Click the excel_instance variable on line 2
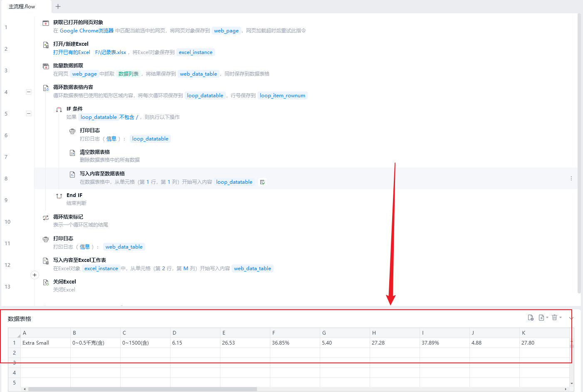Viewport: 583px width, 392px height. pyautogui.click(x=195, y=52)
